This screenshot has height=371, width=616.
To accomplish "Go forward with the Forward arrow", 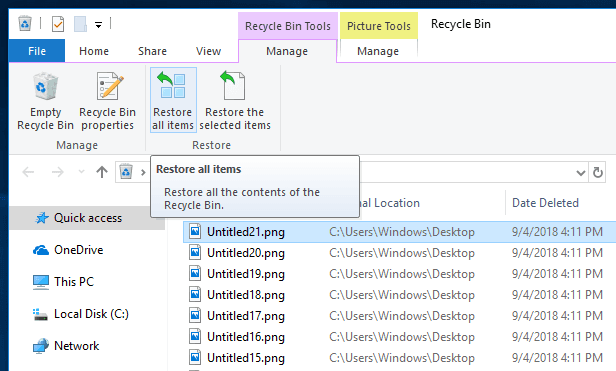I will (58, 172).
